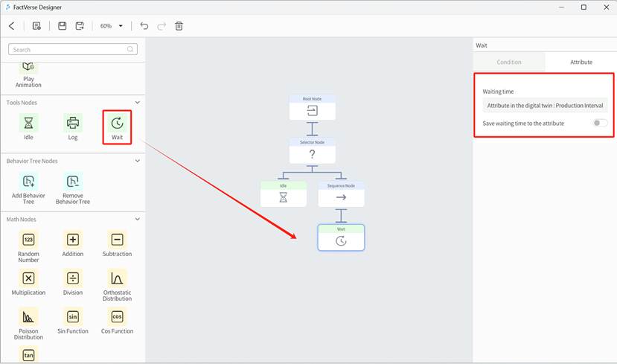
Task: Click the save icon in the toolbar
Action: (62, 26)
